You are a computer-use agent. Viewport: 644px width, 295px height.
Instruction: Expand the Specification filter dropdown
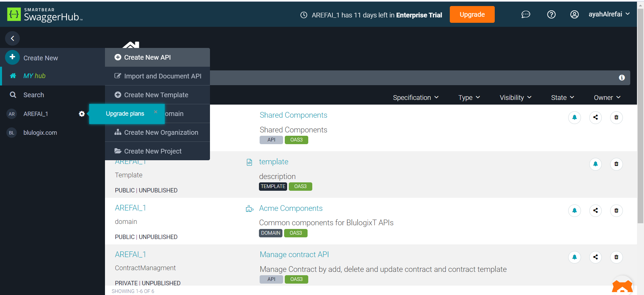click(x=416, y=98)
